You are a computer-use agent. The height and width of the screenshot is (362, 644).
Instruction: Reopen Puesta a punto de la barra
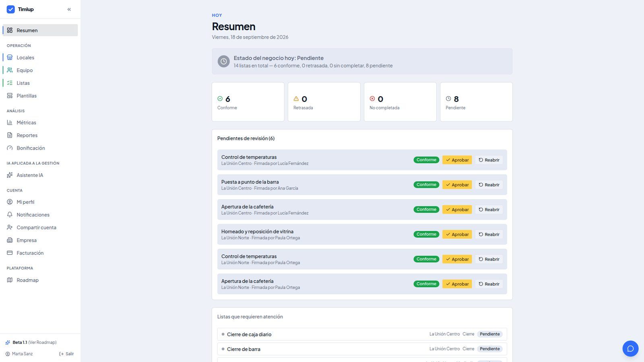[x=489, y=185]
